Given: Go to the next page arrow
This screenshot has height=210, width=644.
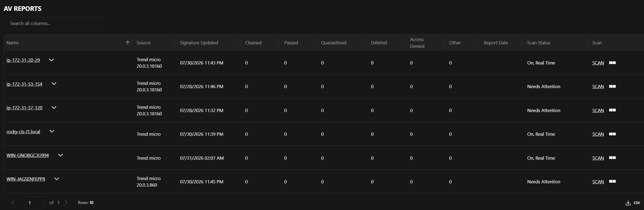Looking at the screenshot, I should [x=66, y=203].
